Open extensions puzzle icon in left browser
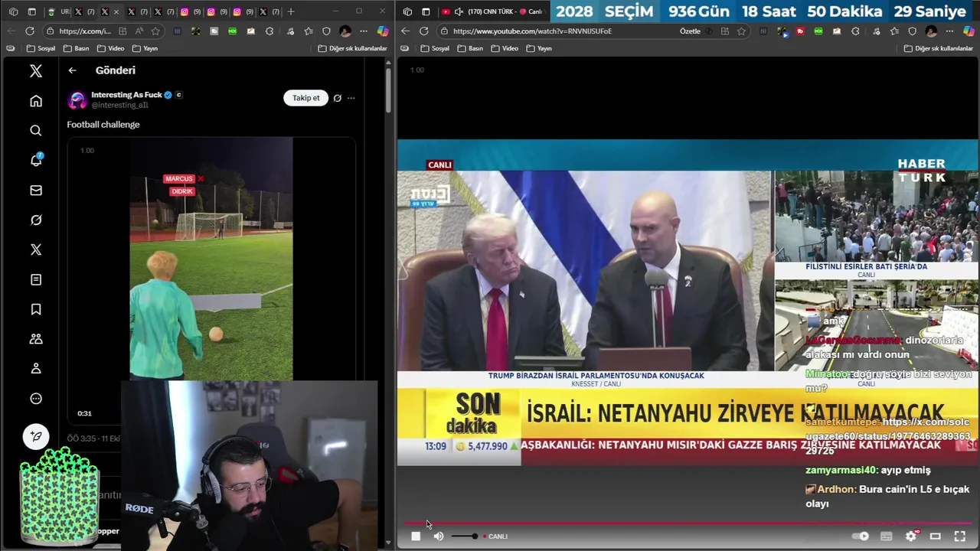This screenshot has height=551, width=980. coord(269,31)
